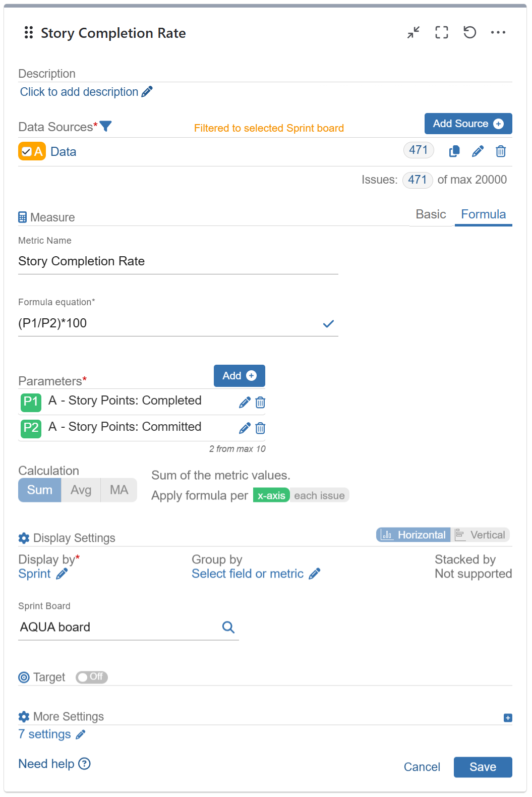The width and height of the screenshot is (532, 797).
Task: Select the Avg calculation option
Action: click(x=81, y=490)
